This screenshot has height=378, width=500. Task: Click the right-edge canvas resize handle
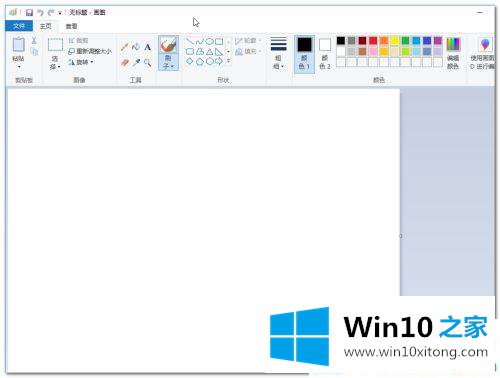[401, 236]
